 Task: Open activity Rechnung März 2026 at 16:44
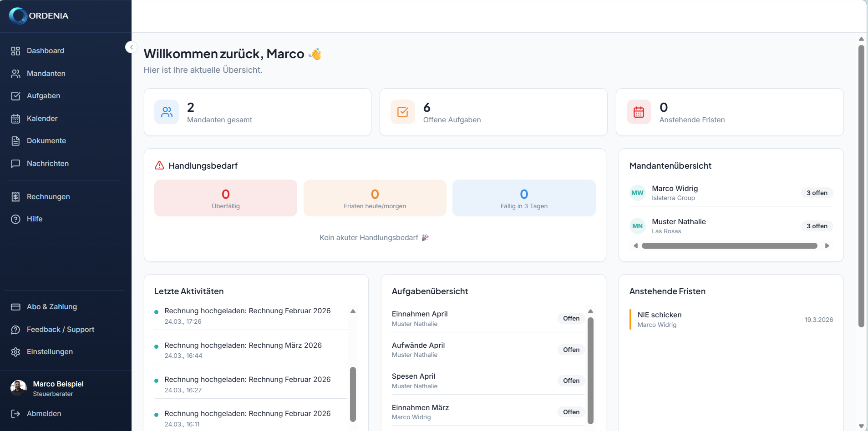pos(251,350)
